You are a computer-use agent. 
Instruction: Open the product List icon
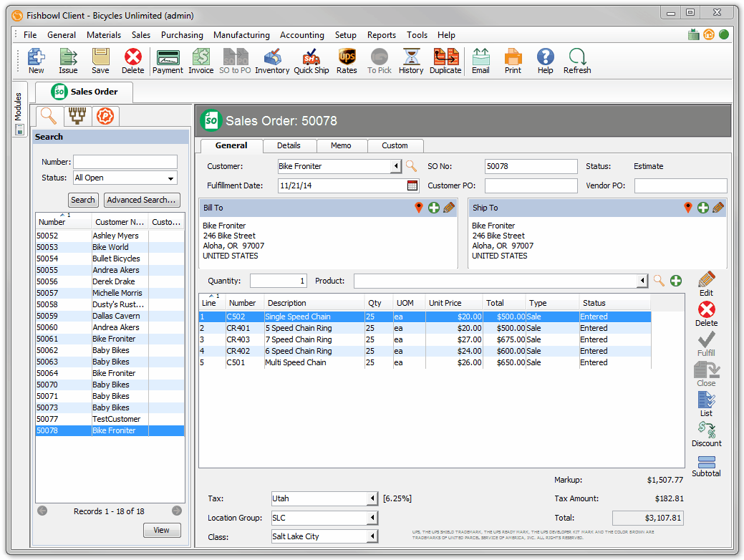707,405
